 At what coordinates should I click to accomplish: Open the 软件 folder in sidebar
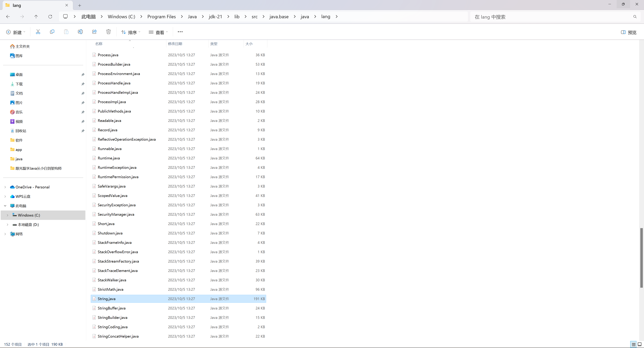tap(16, 140)
